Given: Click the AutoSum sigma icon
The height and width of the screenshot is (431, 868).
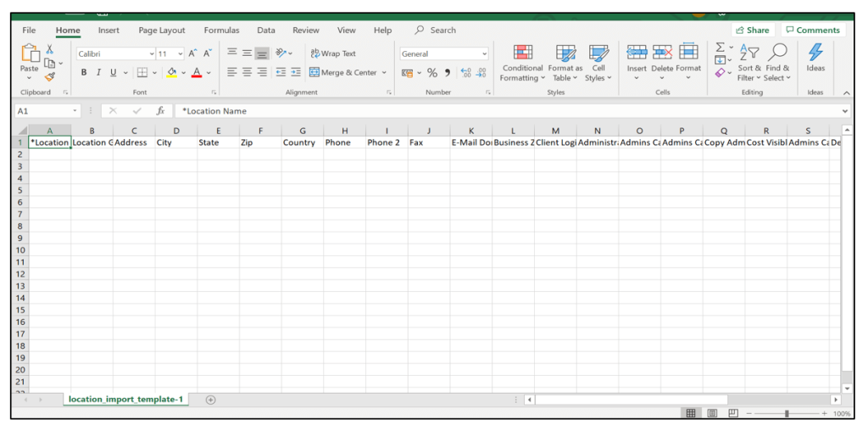Looking at the screenshot, I should click(x=721, y=48).
